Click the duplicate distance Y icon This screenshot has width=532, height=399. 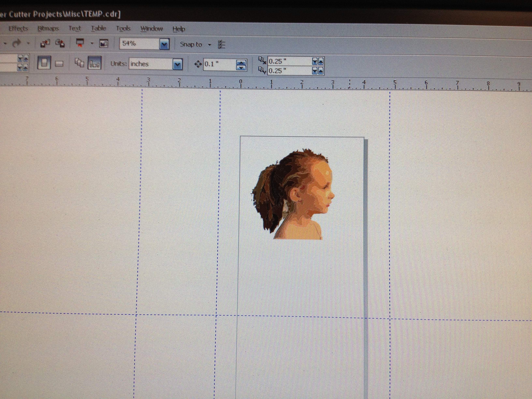coord(262,70)
